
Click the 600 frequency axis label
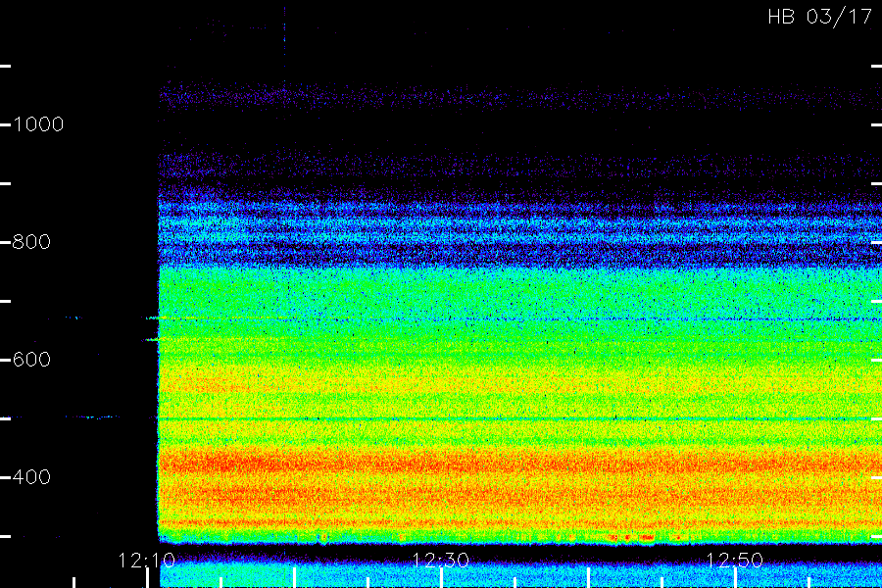(x=31, y=360)
